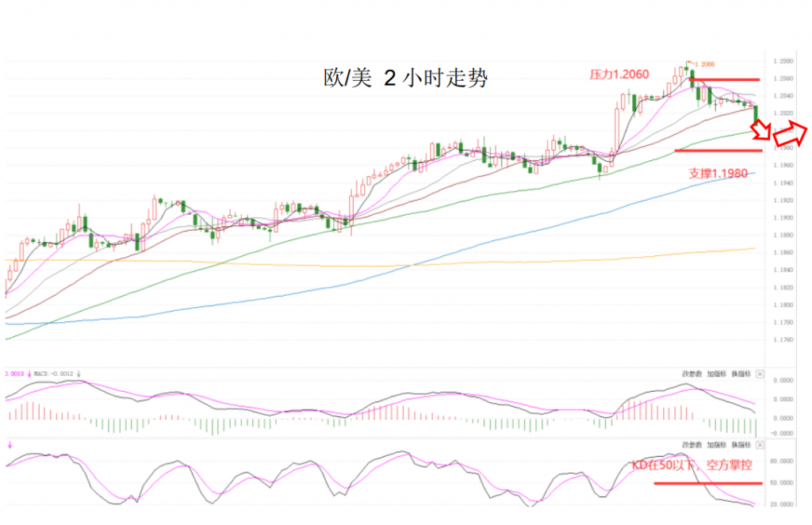Click the red KD 50 level line
This screenshot has width=812, height=525.
(708, 484)
